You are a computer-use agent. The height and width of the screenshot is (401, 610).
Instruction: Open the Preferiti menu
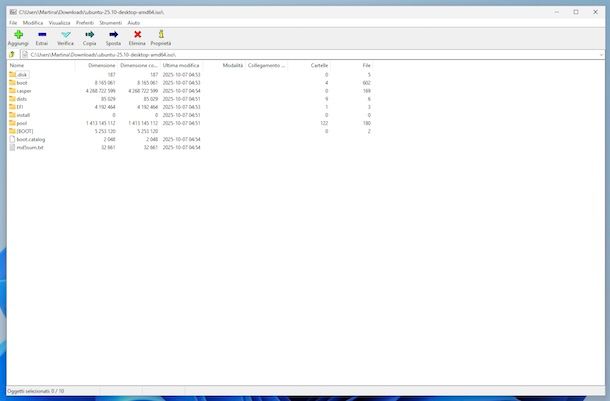click(85, 23)
